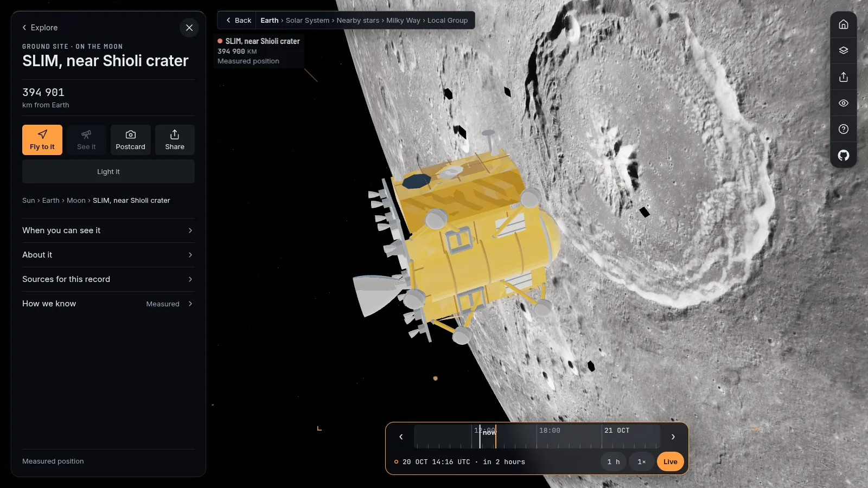The height and width of the screenshot is (488, 868).
Task: Open the help question mark icon
Action: click(844, 129)
